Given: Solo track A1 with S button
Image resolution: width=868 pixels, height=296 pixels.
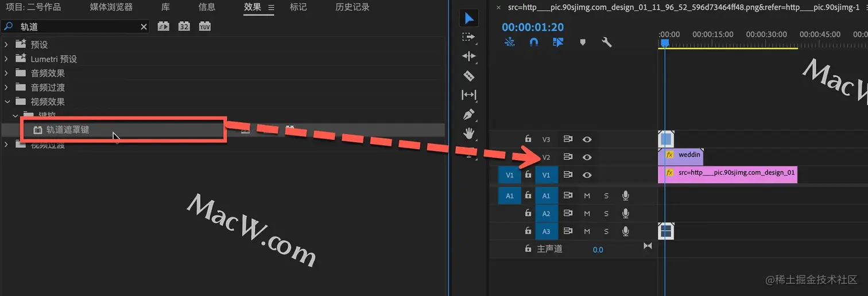Looking at the screenshot, I should point(606,196).
